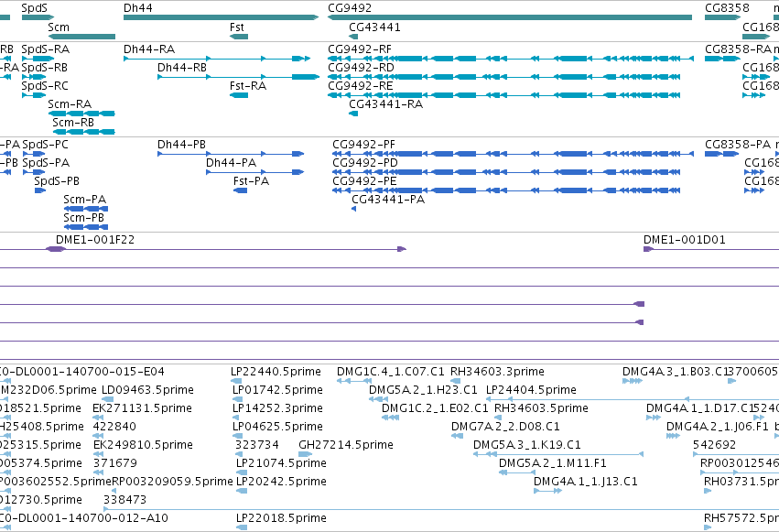Click protein SpdS-PA
Image resolution: width=779 pixels, height=532 pixels.
point(34,172)
